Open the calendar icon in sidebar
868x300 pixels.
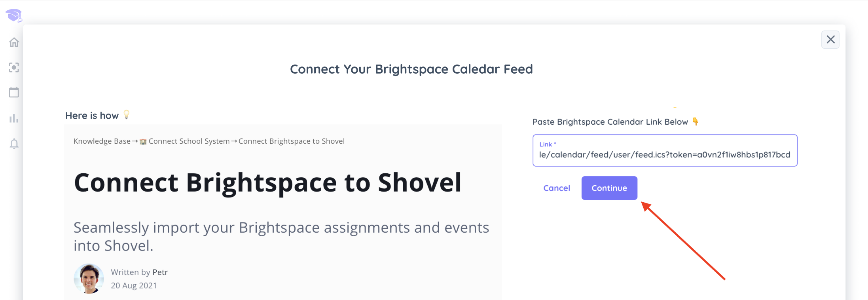click(14, 93)
